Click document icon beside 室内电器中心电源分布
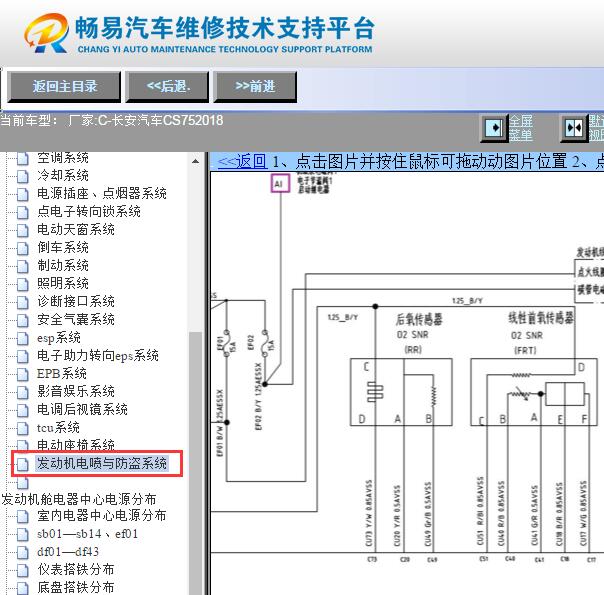Viewport: 604px width, 595px height. (x=23, y=516)
